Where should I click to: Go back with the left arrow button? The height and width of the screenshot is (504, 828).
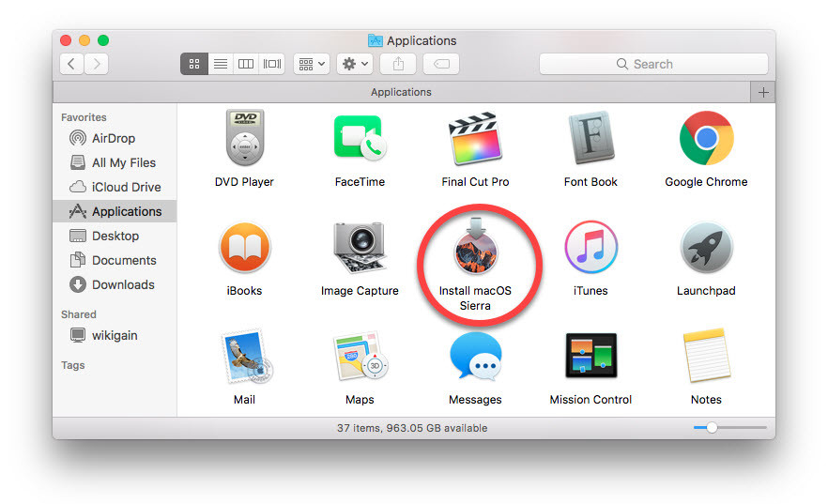(x=71, y=64)
